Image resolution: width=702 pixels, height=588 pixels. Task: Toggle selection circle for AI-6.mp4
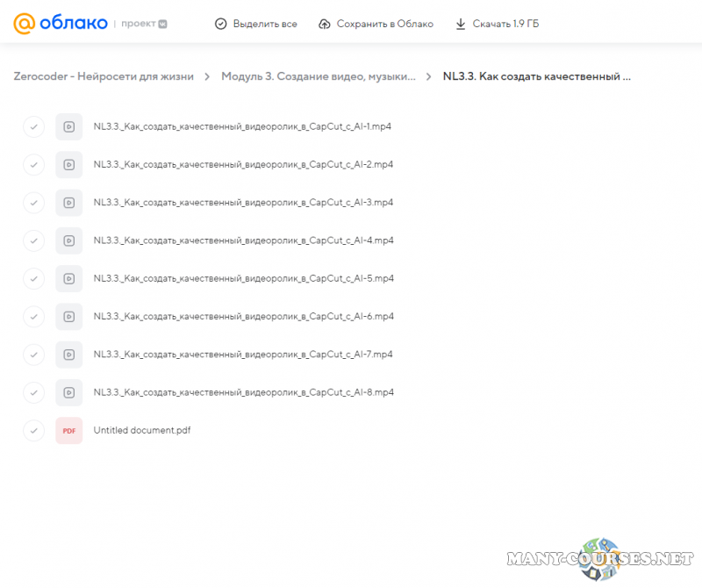click(x=33, y=316)
